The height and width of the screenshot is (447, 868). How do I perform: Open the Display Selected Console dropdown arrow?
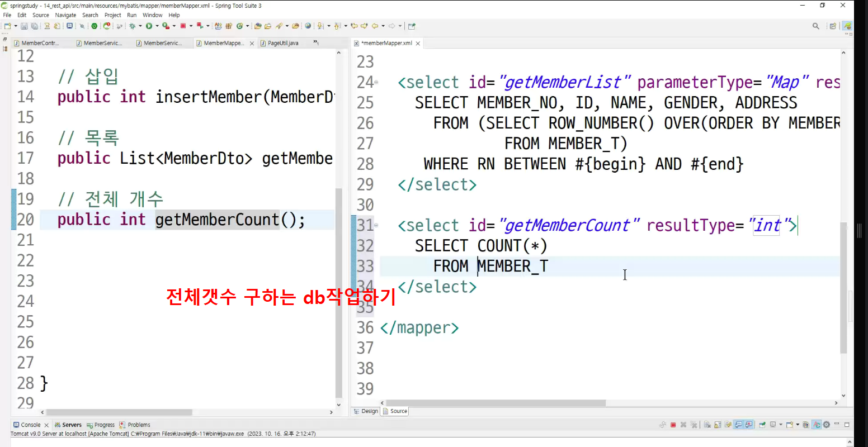781,425
